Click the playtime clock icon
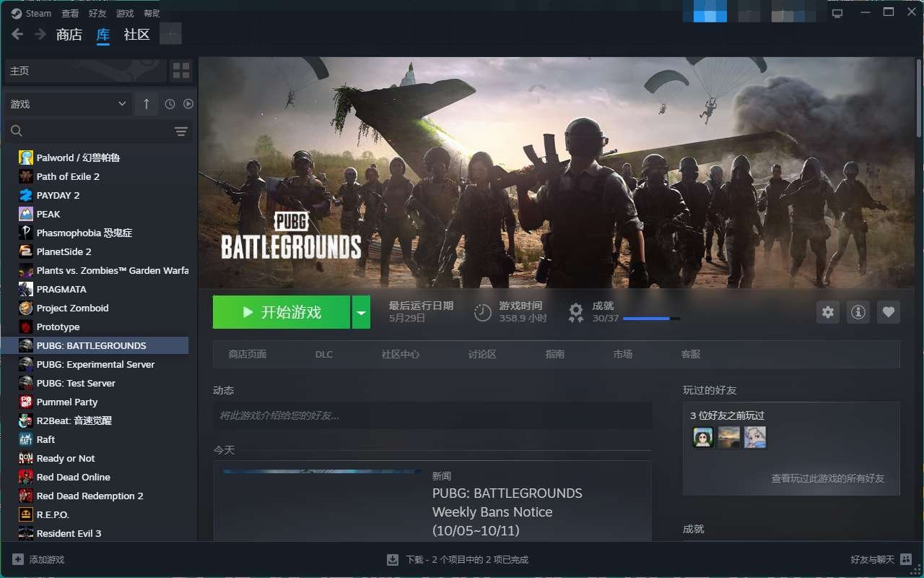Image resolution: width=924 pixels, height=578 pixels. point(482,312)
